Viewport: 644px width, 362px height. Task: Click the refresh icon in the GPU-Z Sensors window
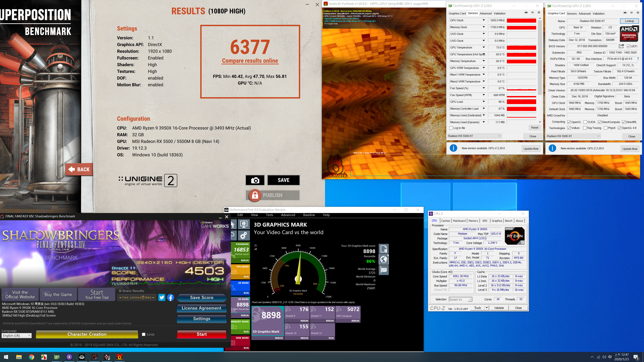pos(532,13)
